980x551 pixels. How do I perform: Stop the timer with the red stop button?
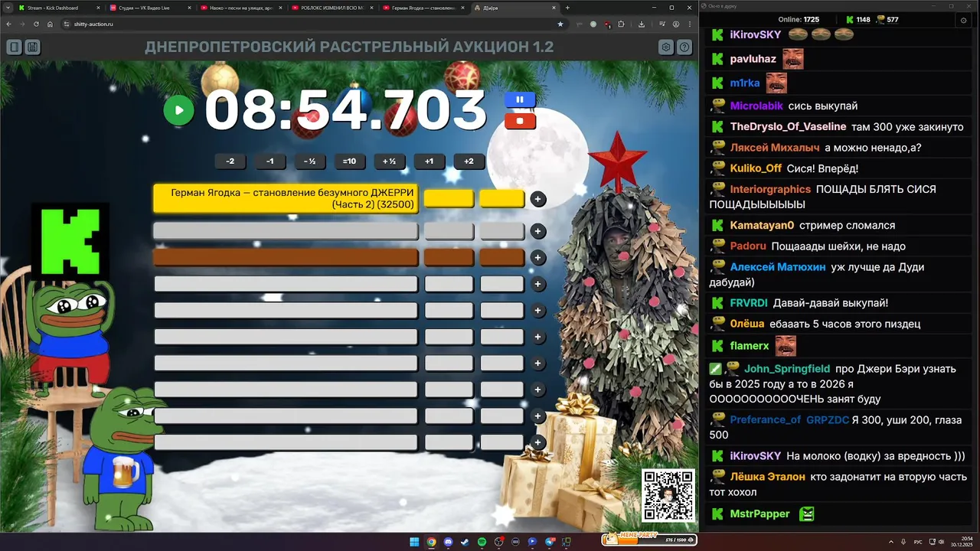coord(520,121)
